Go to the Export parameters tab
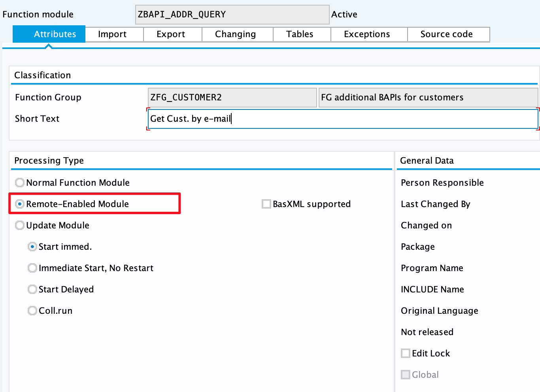Viewport: 540px width, 392px height. point(171,34)
